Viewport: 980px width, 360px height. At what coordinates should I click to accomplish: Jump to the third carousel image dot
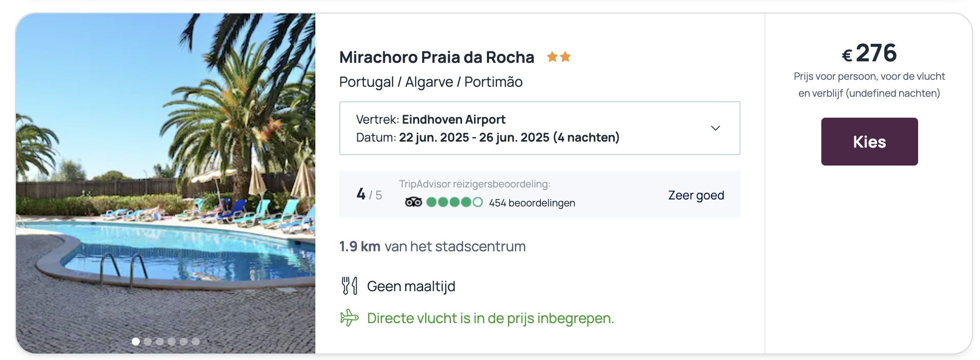(160, 342)
